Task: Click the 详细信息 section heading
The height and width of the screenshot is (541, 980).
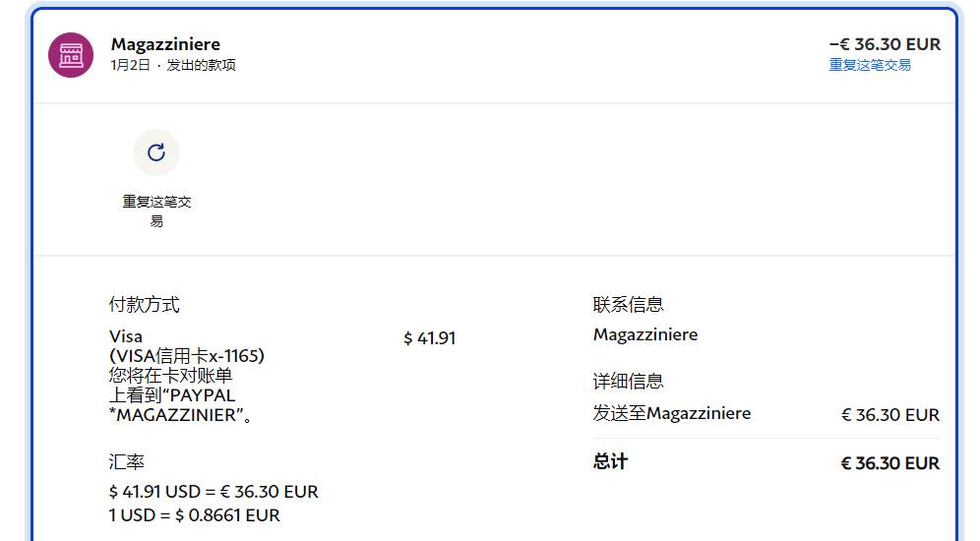Action: (628, 382)
